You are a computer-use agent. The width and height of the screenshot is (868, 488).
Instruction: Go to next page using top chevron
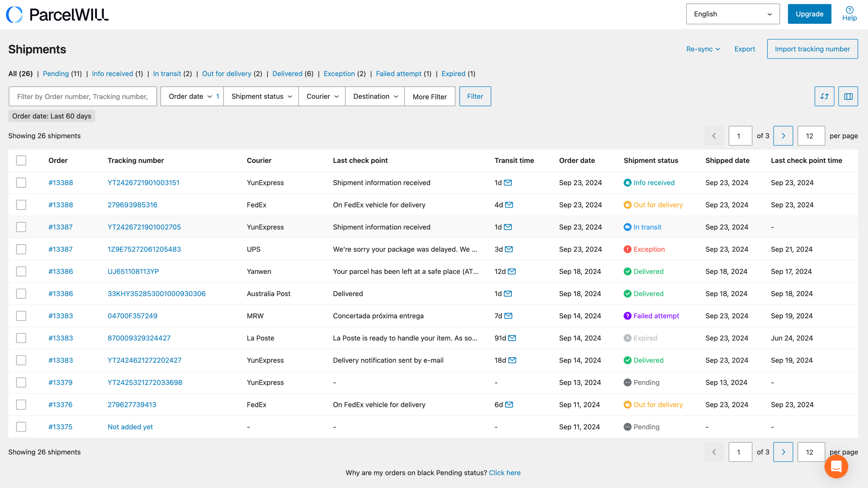(x=783, y=136)
